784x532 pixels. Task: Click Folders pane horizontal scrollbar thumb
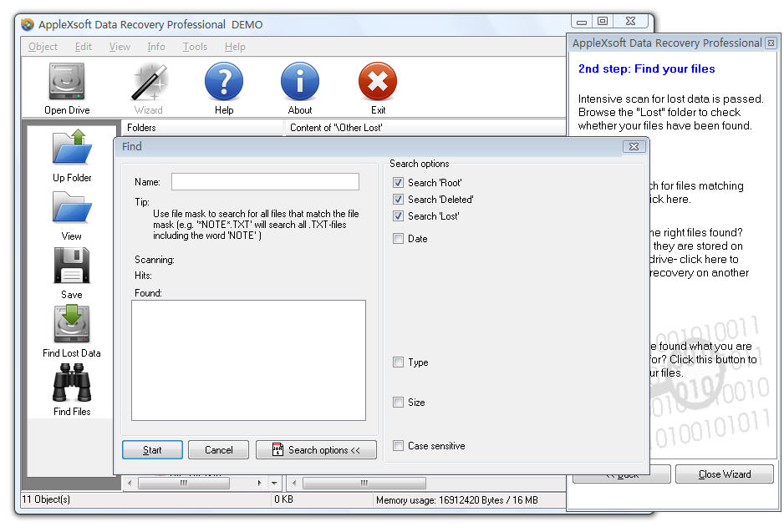click(x=184, y=483)
